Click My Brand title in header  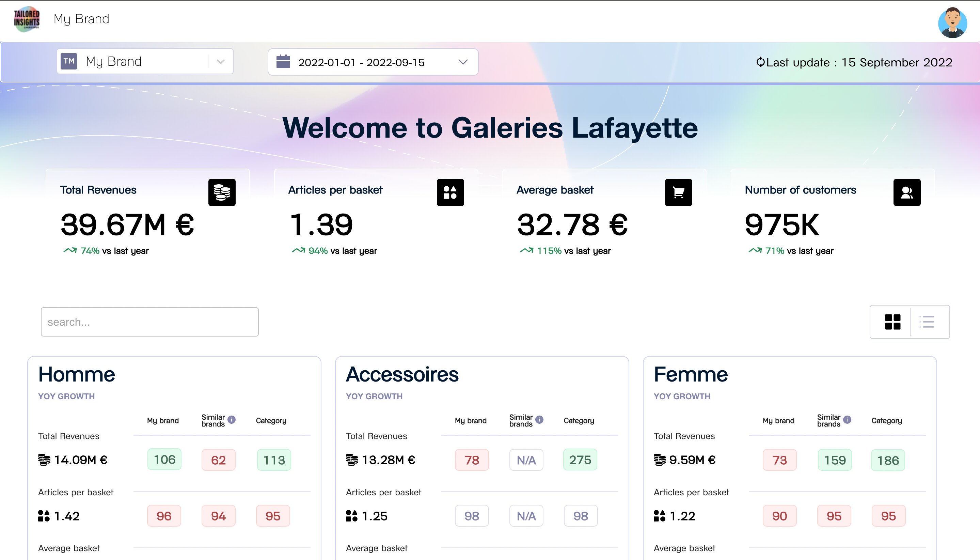[x=81, y=19]
